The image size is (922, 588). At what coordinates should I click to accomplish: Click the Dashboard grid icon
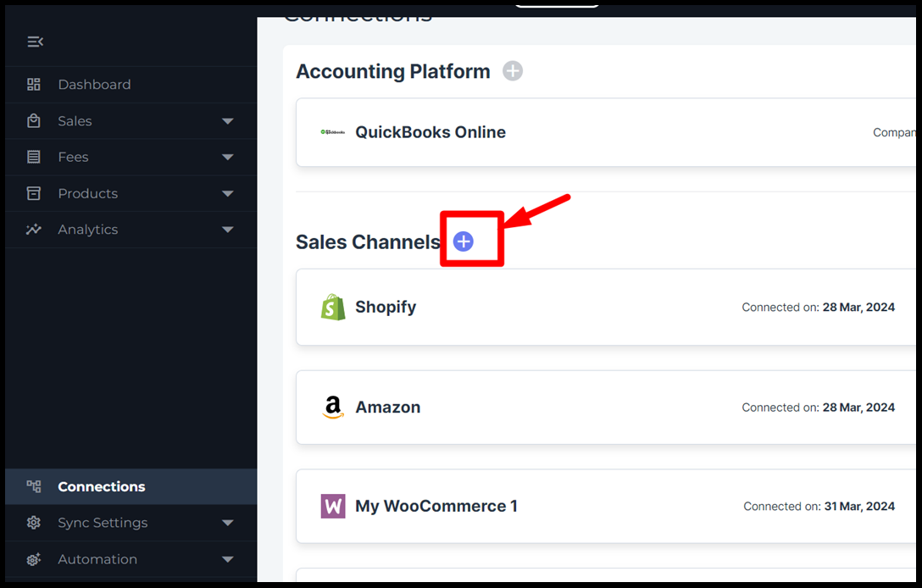click(34, 85)
